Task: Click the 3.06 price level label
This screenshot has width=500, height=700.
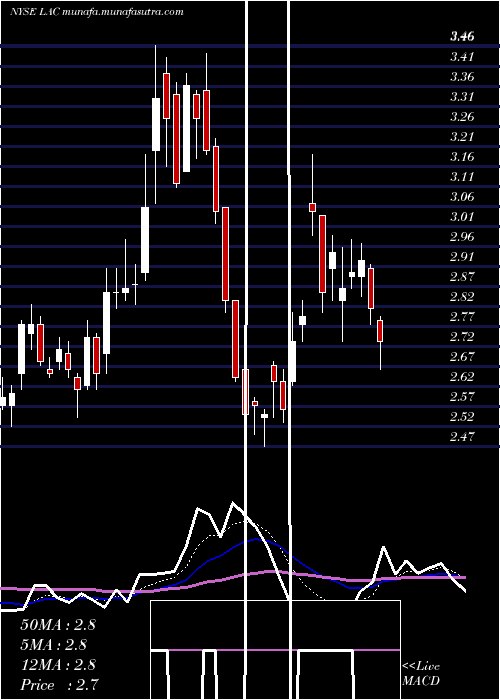Action: click(x=462, y=197)
